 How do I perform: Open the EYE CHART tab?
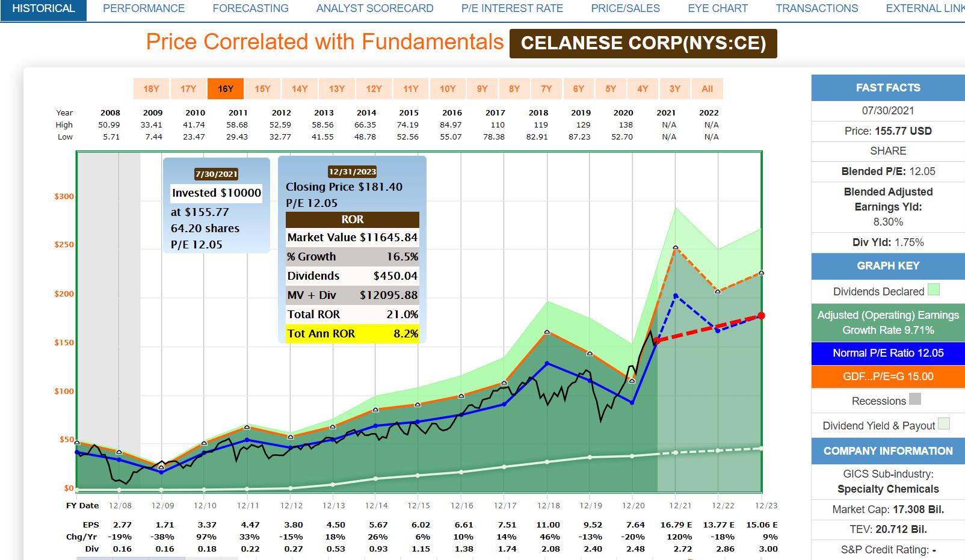coord(718,9)
